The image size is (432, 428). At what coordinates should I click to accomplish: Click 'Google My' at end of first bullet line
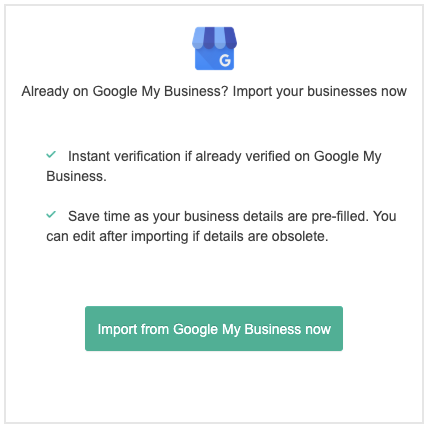pos(348,157)
